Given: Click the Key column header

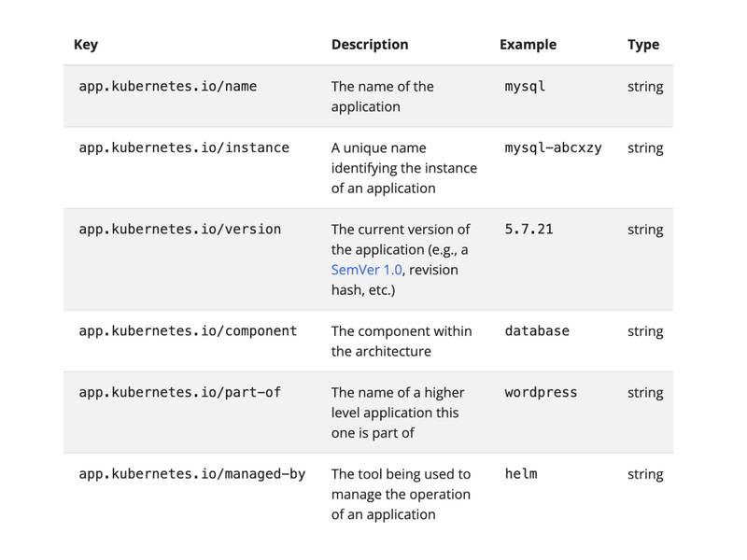Looking at the screenshot, I should [x=85, y=45].
